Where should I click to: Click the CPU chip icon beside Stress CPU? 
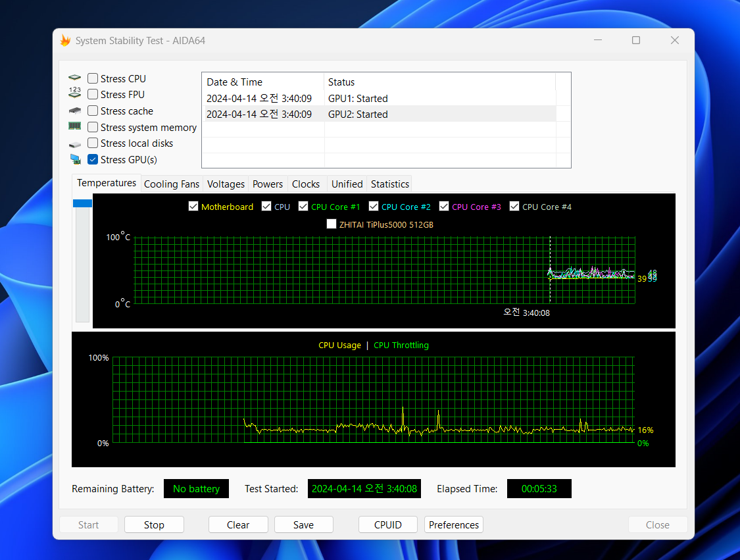click(75, 78)
